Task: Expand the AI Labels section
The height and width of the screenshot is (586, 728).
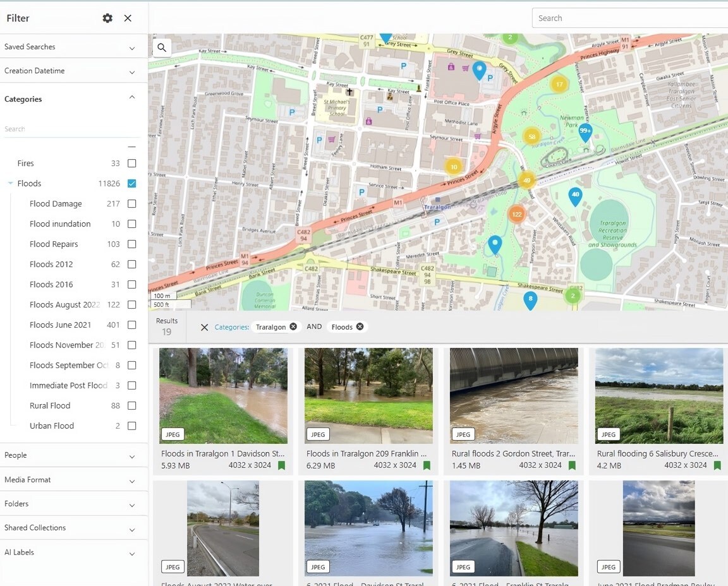Action: click(132, 553)
